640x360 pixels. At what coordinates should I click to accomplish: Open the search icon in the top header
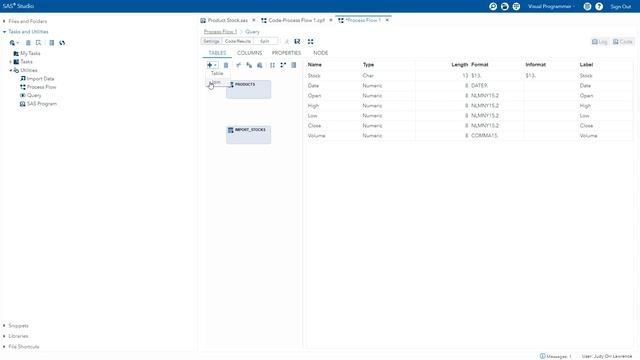point(493,7)
